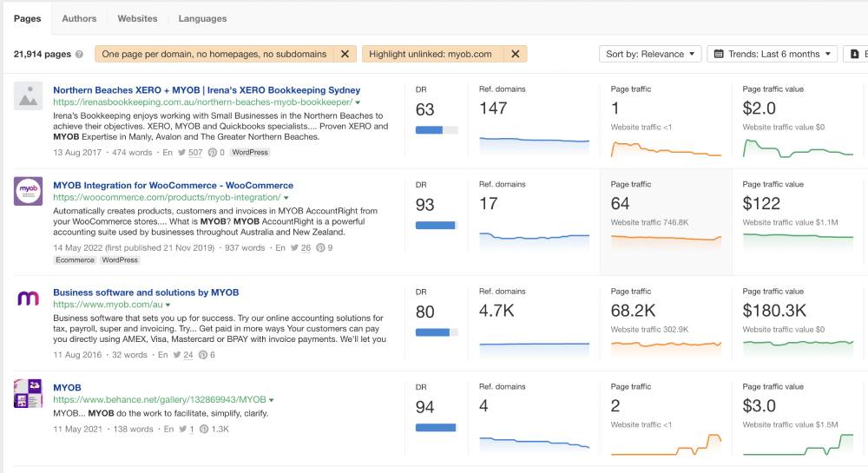The height and width of the screenshot is (473, 868).
Task: Open irenasbookkeeping.com.au URL link
Action: pyautogui.click(x=202, y=102)
